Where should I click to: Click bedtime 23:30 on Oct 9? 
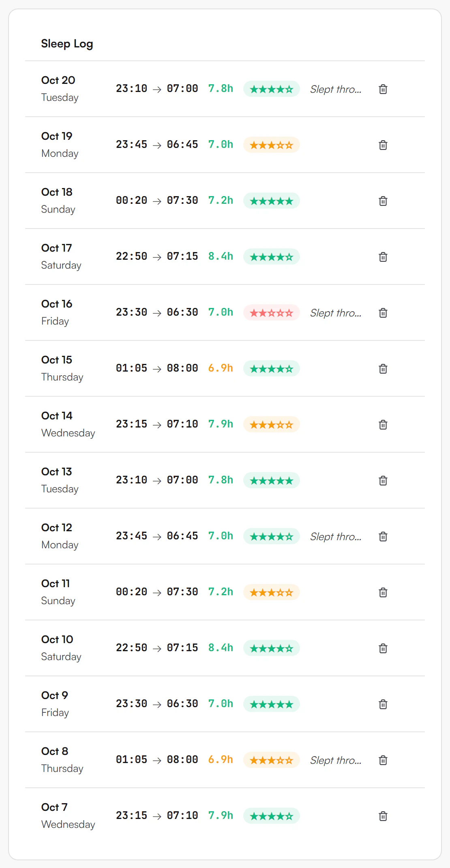point(131,703)
